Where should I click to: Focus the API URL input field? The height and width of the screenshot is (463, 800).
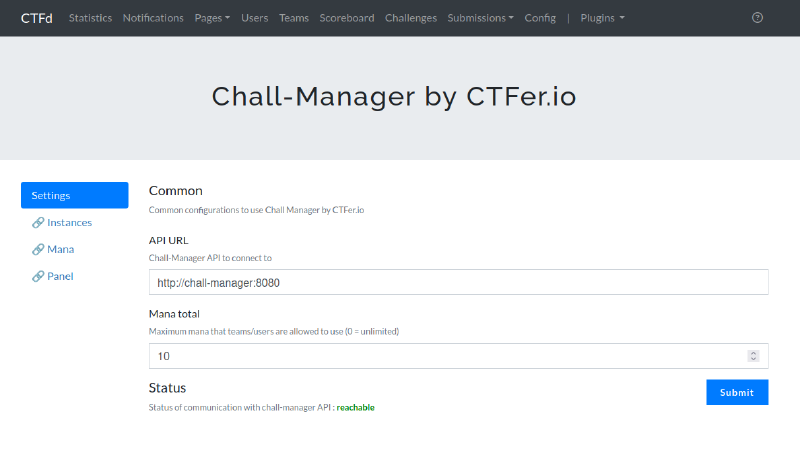pos(459,282)
